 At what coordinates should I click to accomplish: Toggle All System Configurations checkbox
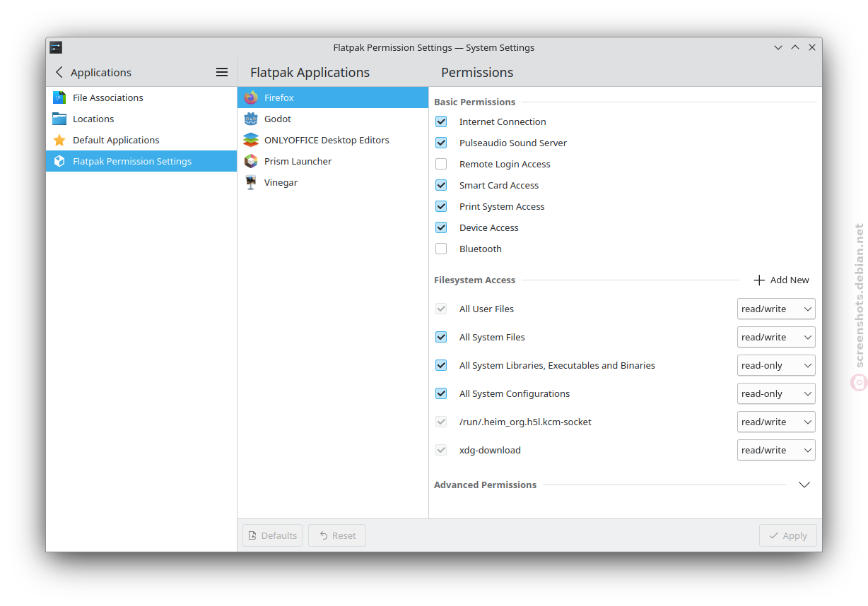pos(441,393)
